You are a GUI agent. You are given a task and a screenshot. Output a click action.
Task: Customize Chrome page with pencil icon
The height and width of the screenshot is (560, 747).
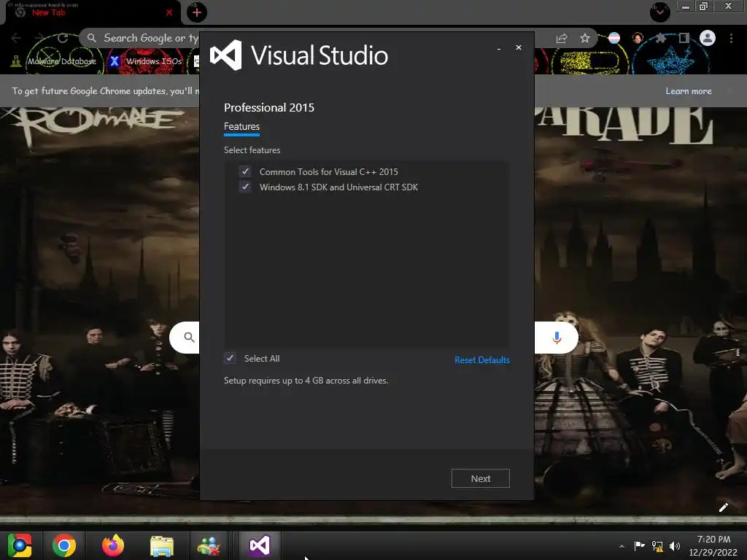click(723, 507)
